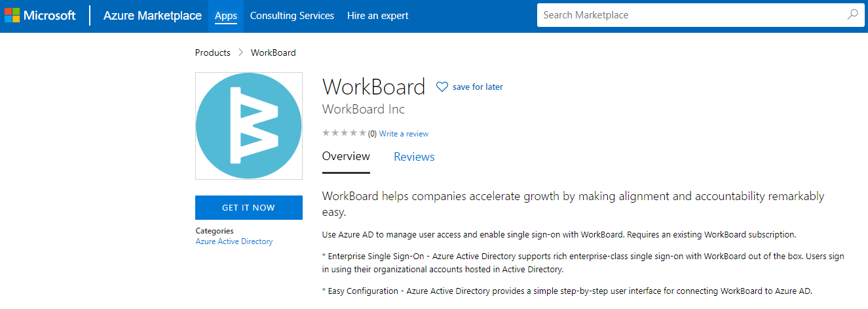This screenshot has width=868, height=309.
Task: Select the Overview tab
Action: click(x=346, y=157)
